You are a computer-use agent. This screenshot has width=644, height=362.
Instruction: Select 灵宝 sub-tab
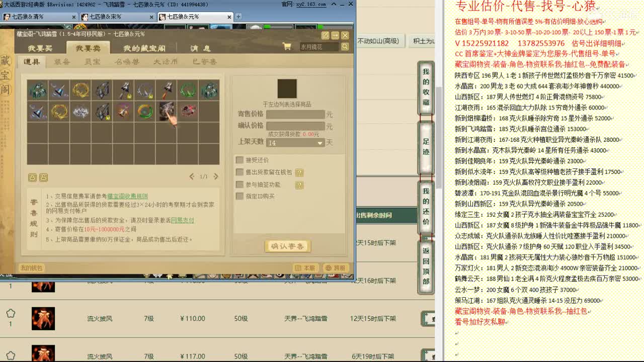tap(92, 62)
